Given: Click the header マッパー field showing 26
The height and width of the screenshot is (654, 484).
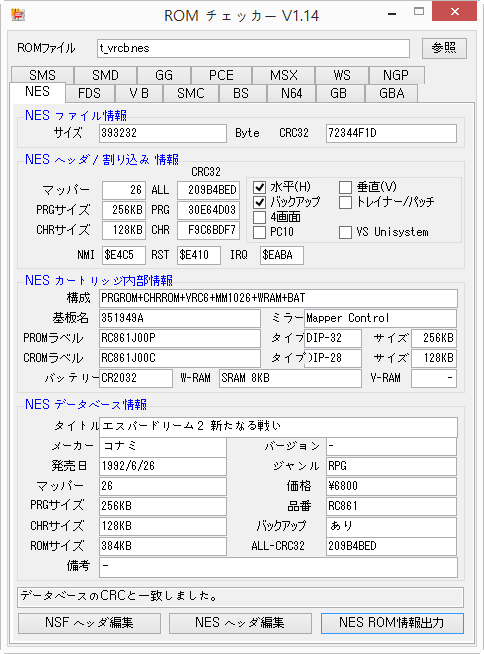Looking at the screenshot, I should pyautogui.click(x=124, y=190).
